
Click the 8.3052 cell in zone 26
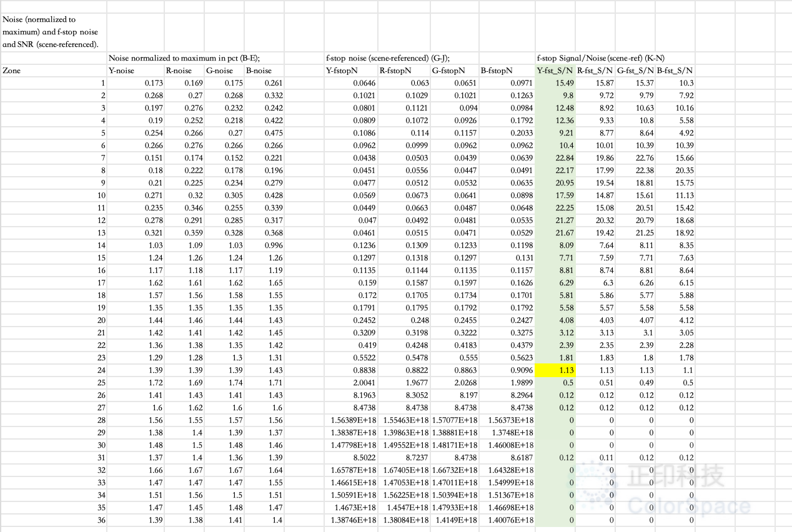pyautogui.click(x=404, y=395)
